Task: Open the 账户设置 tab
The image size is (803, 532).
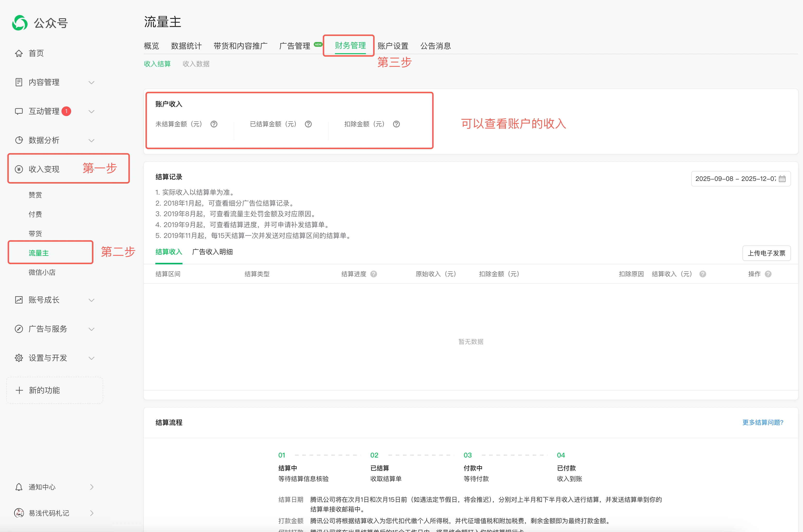Action: tap(393, 46)
